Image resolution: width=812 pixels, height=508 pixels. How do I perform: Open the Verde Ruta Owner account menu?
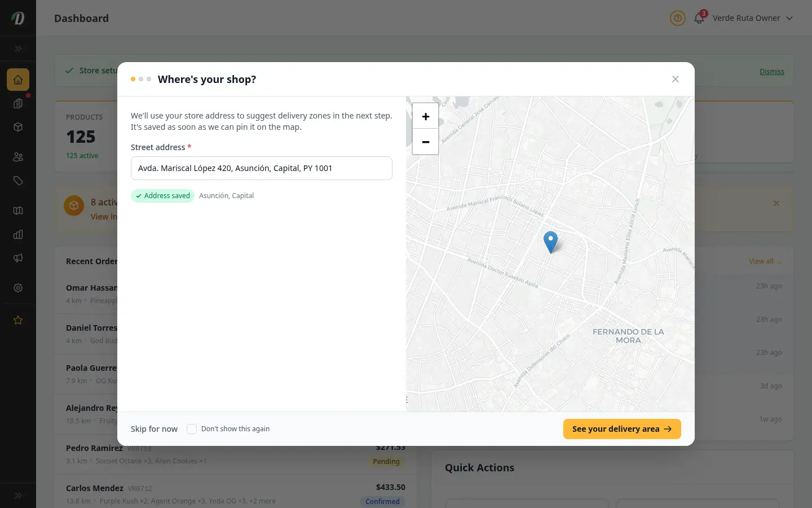coord(753,18)
